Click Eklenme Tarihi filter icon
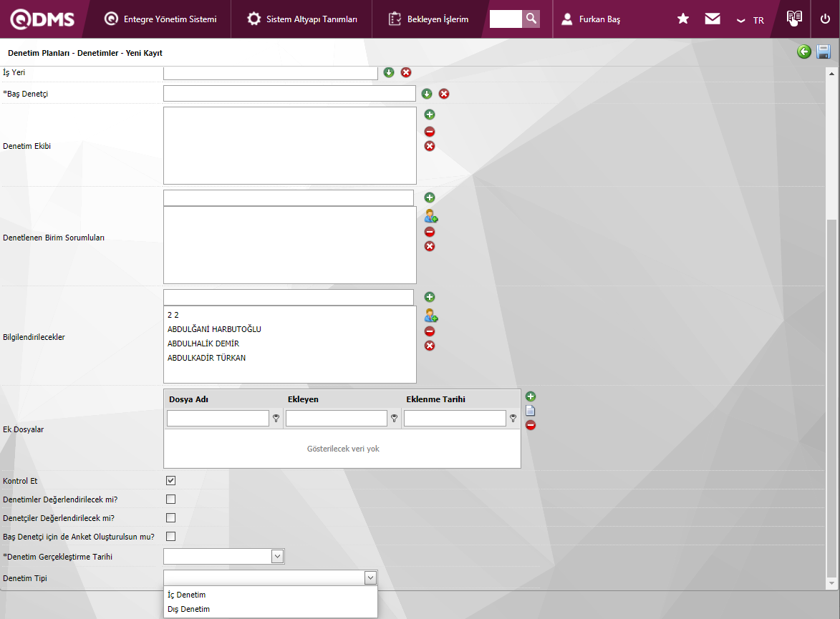 pyautogui.click(x=513, y=418)
